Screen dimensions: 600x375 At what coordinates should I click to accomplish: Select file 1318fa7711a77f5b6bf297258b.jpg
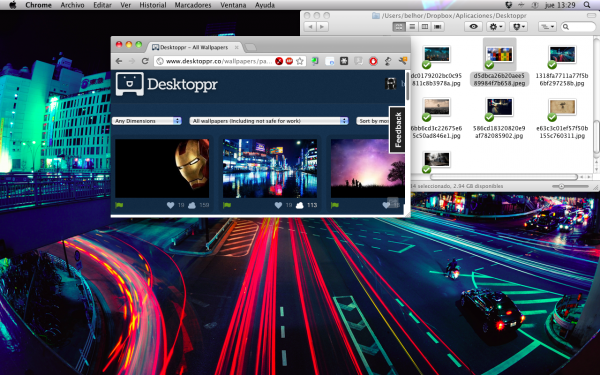pos(562,66)
